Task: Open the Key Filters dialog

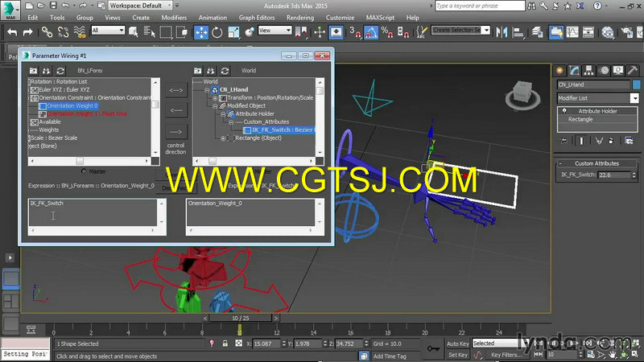Action: pos(507,355)
